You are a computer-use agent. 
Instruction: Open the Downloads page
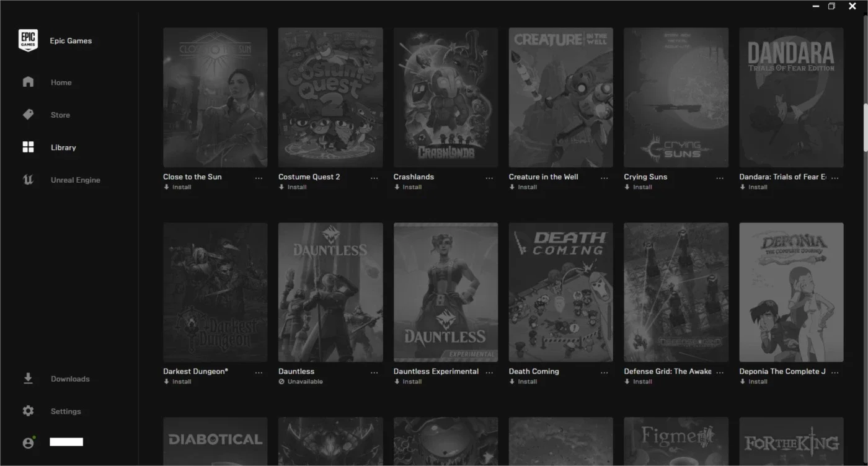(70, 379)
